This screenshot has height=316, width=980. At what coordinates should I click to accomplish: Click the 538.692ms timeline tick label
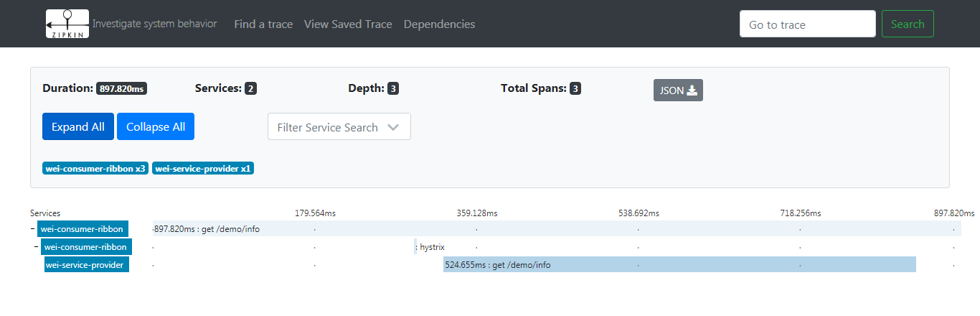coord(639,213)
